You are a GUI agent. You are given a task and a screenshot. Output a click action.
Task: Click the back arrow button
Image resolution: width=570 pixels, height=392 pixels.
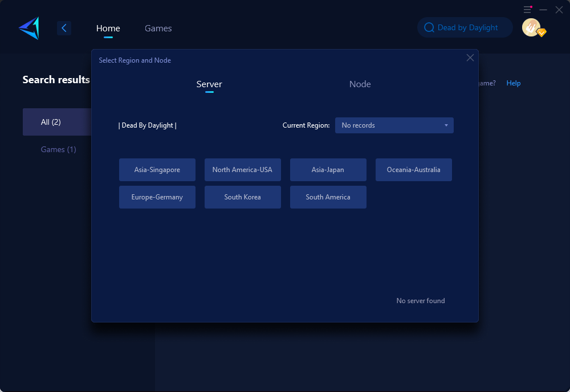click(64, 28)
